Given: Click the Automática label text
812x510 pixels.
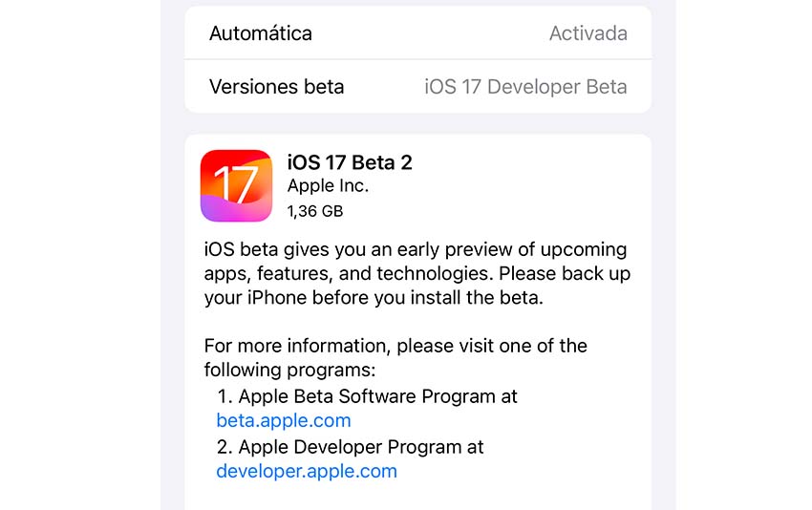Looking at the screenshot, I should 261,33.
